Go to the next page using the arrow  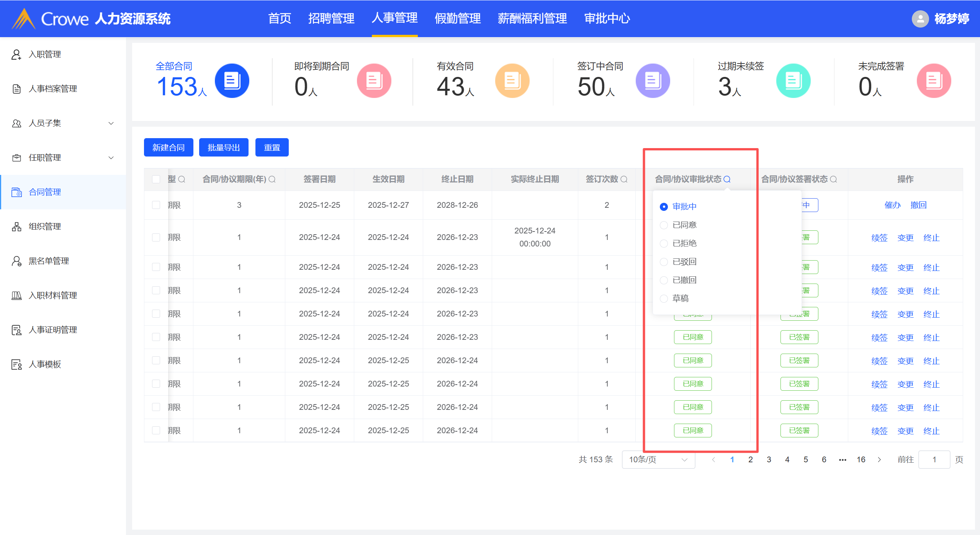(880, 460)
